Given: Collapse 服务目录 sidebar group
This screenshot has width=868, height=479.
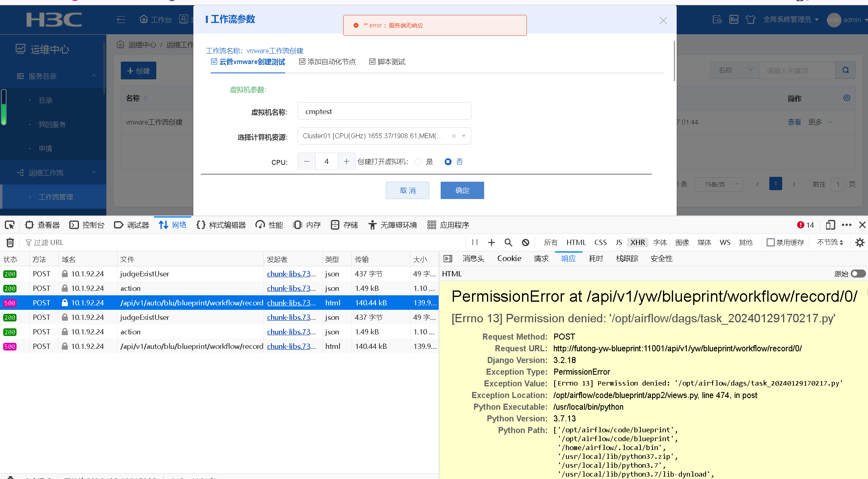Looking at the screenshot, I should coord(94,76).
